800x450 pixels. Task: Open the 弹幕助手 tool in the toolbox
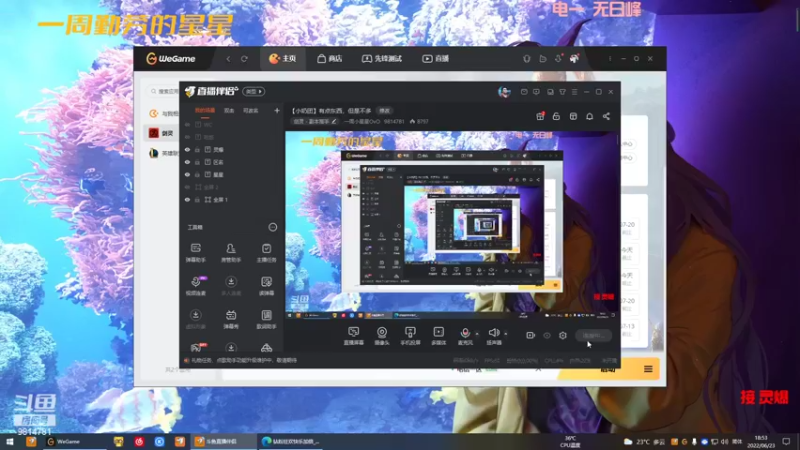[x=195, y=253]
